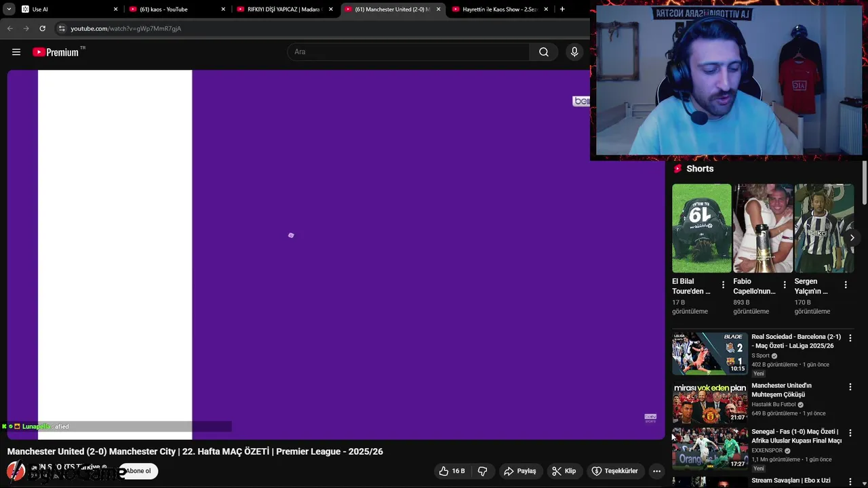This screenshot has height=488, width=868.
Task: Dislike the video with thumbs-down
Action: (483, 471)
